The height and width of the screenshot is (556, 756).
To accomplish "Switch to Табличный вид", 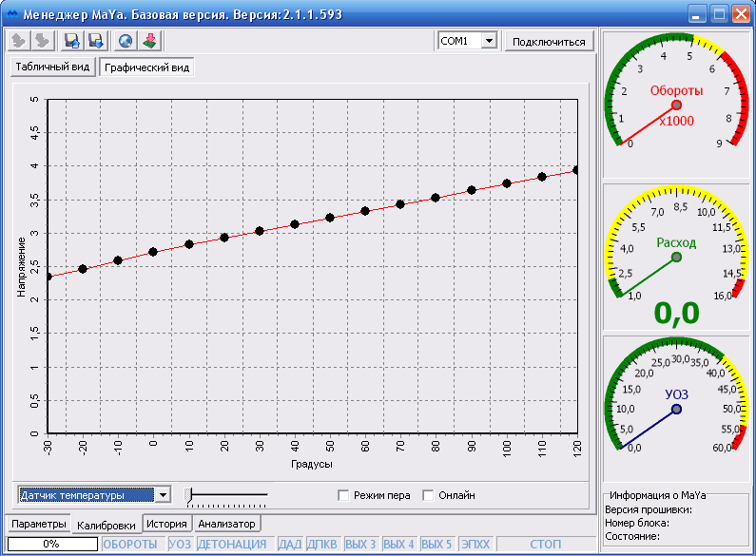I will point(53,67).
